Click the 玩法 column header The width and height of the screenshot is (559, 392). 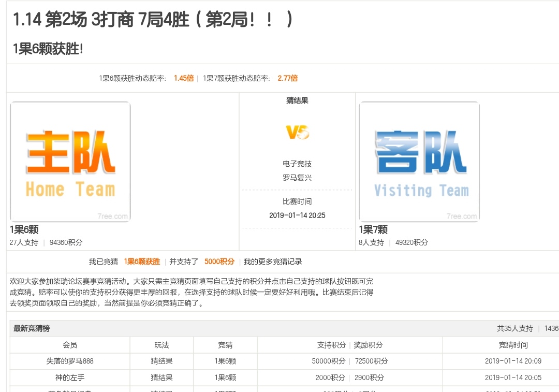point(161,345)
